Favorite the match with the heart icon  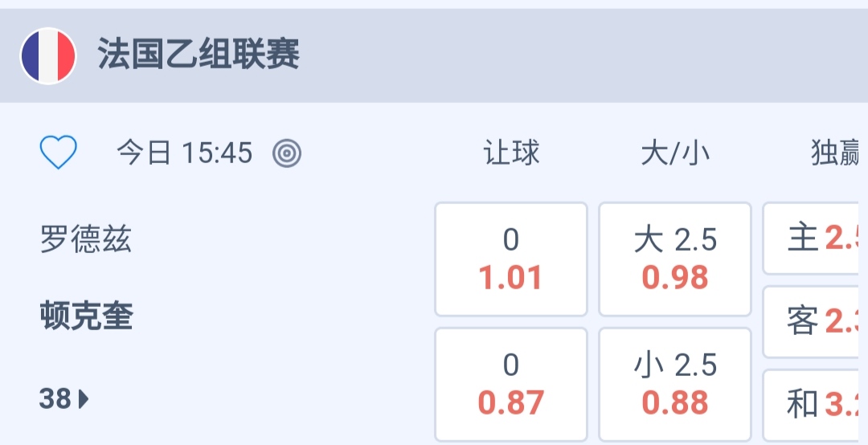point(59,153)
